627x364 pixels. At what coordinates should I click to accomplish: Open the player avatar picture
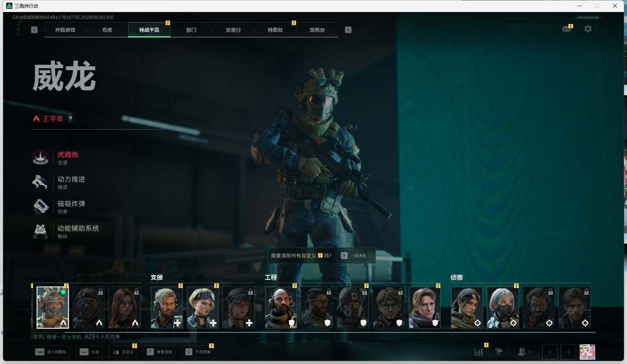[x=587, y=352]
